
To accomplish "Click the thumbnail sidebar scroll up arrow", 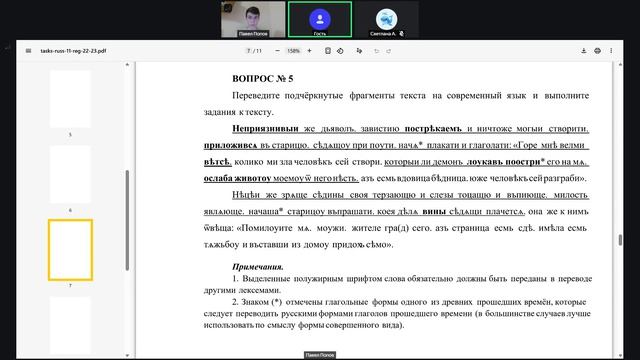I will click(x=127, y=65).
